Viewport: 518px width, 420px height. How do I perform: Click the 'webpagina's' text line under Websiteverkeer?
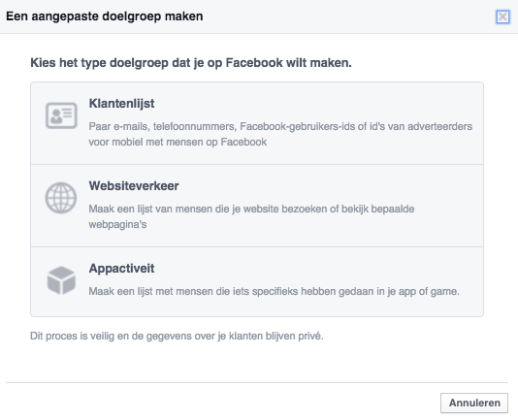point(117,225)
